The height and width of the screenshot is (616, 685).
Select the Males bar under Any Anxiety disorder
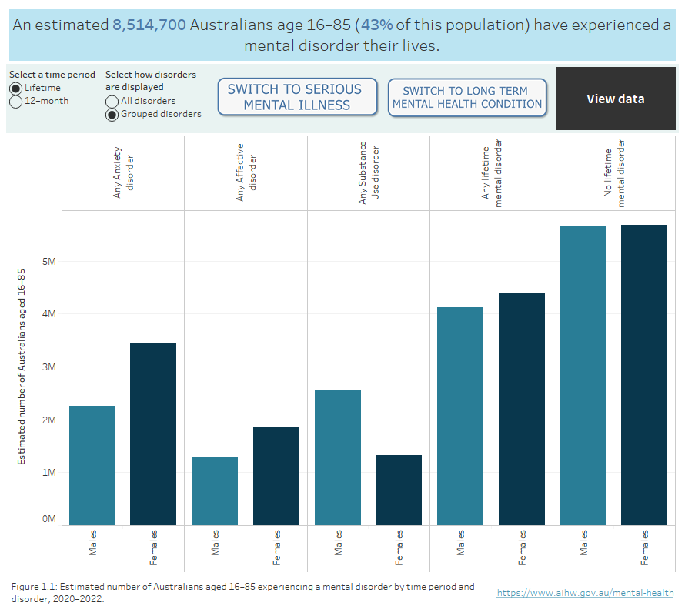coord(92,462)
